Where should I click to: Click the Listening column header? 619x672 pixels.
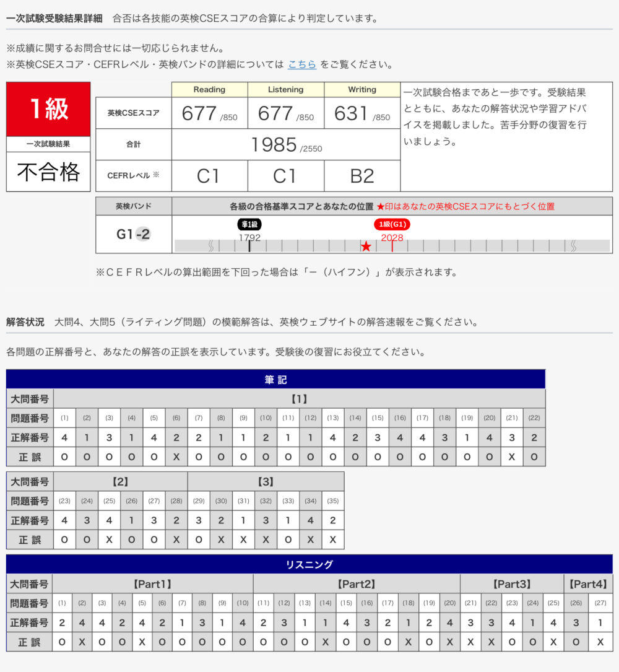pos(286,90)
